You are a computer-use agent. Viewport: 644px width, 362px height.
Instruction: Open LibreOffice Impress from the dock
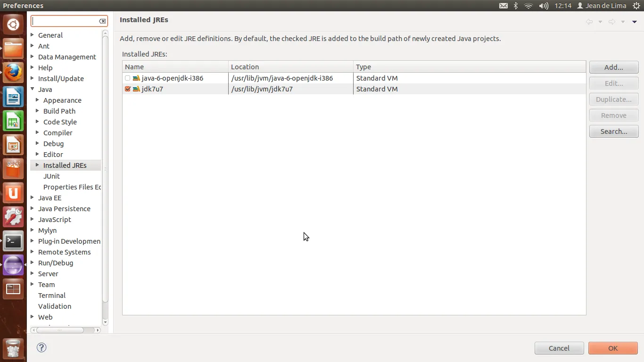(x=13, y=146)
